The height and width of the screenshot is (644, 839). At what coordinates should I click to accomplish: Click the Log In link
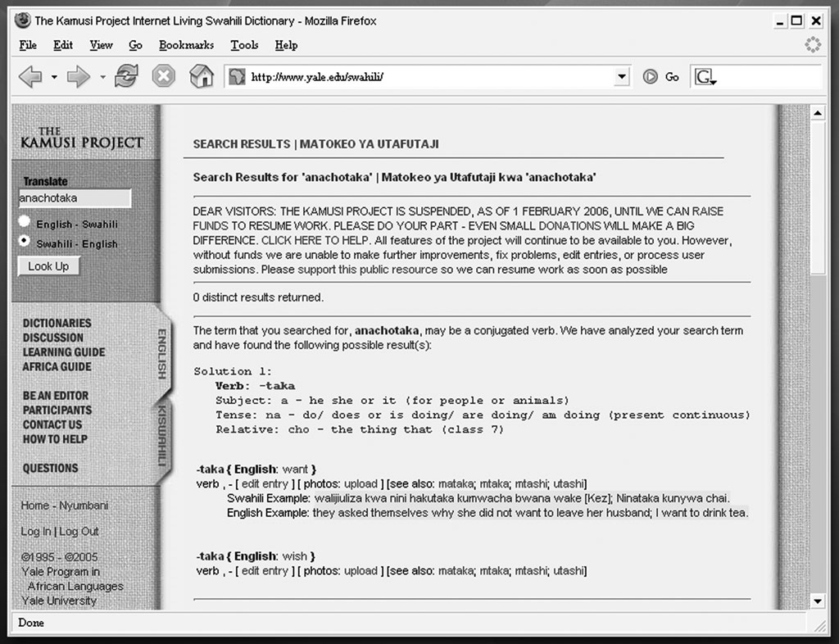36,531
